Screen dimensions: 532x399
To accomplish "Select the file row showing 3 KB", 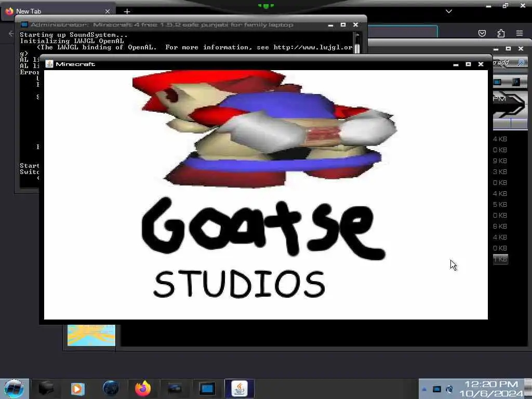I will (500, 171).
